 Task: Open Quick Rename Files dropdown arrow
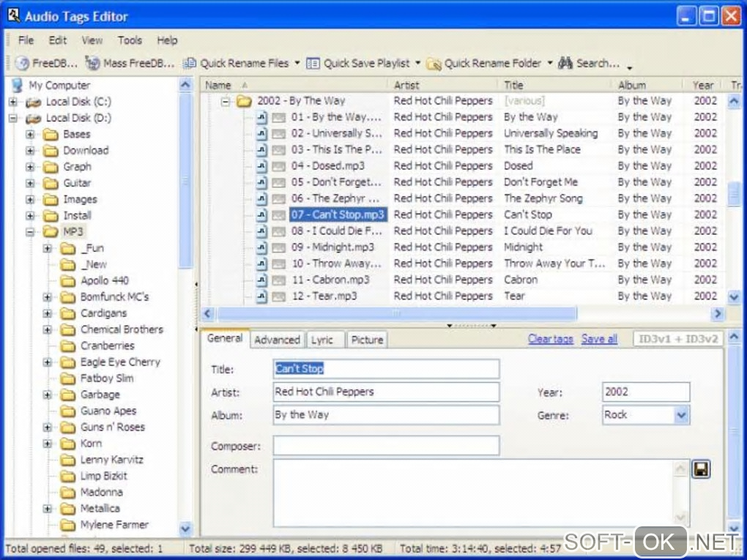297,63
